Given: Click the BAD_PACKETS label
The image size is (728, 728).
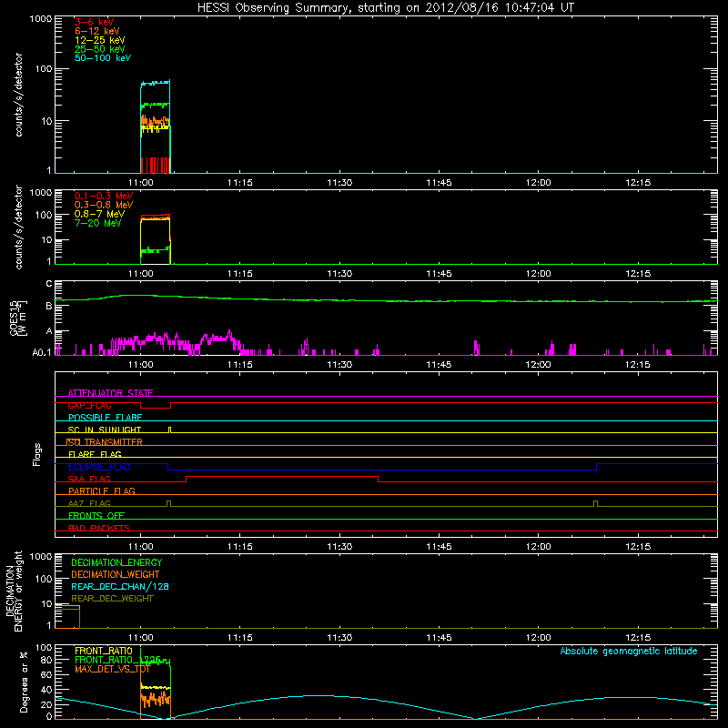Looking at the screenshot, I should [x=99, y=528].
